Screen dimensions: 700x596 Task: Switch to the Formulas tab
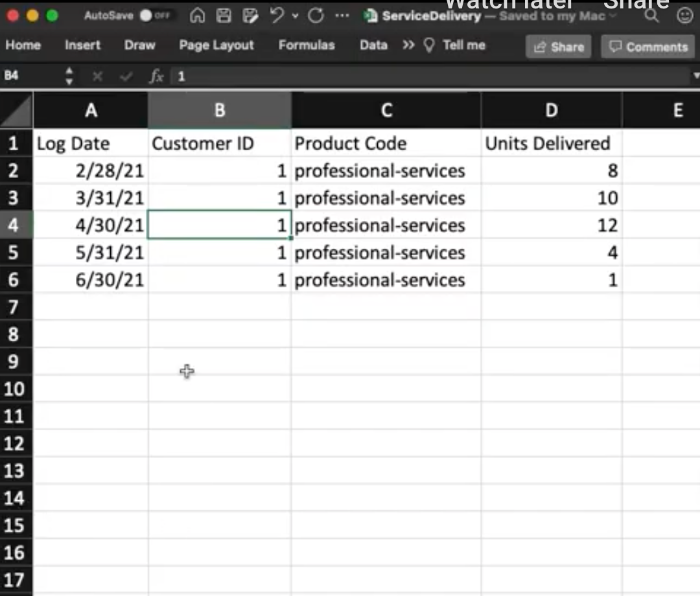coord(306,45)
